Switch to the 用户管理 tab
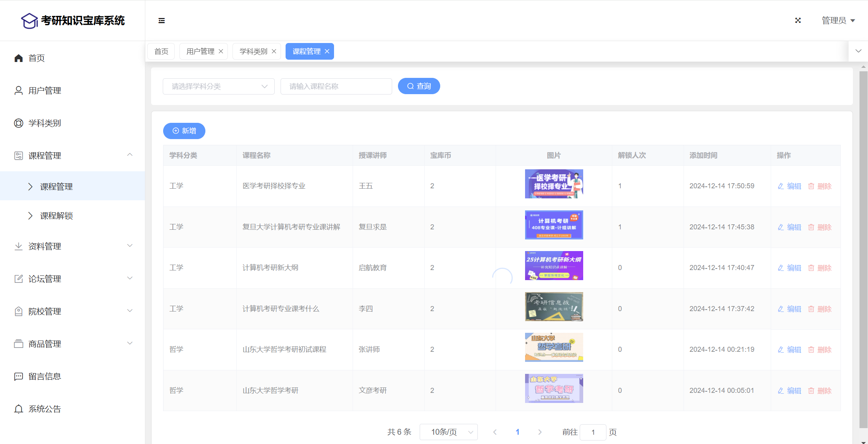The image size is (868, 444). tap(200, 52)
